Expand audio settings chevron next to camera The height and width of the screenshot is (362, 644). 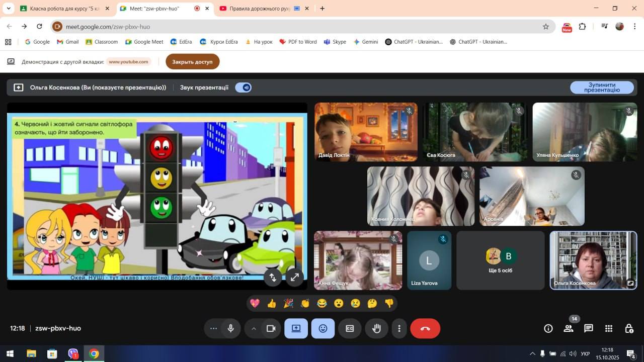coord(254,328)
